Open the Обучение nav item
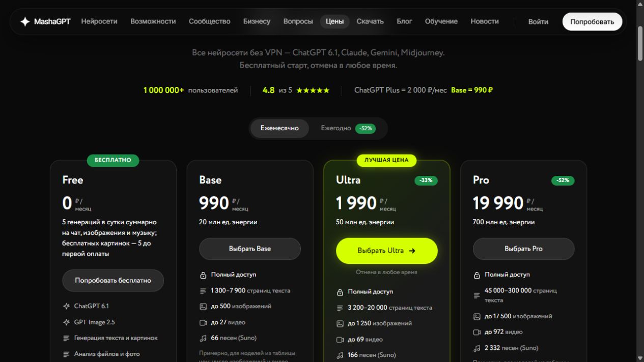The image size is (644, 362). [x=441, y=21]
